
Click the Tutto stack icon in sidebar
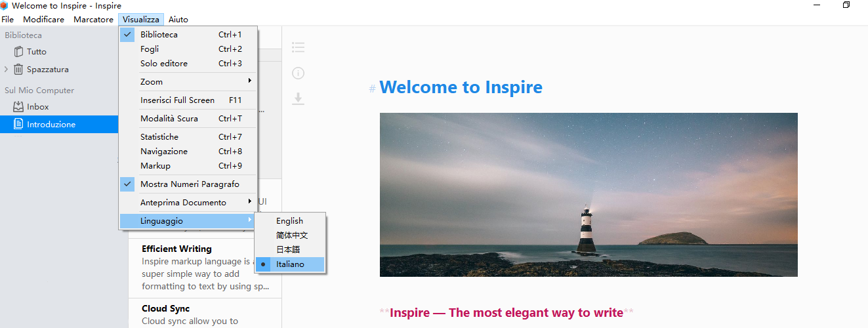pyautogui.click(x=18, y=51)
